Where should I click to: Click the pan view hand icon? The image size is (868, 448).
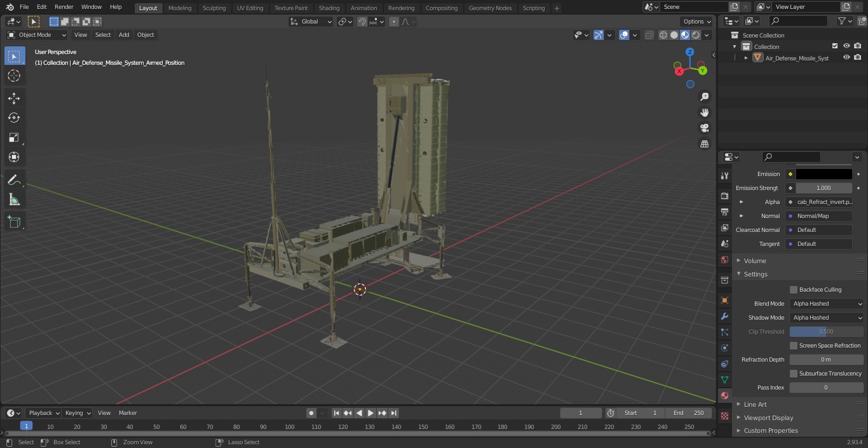704,112
